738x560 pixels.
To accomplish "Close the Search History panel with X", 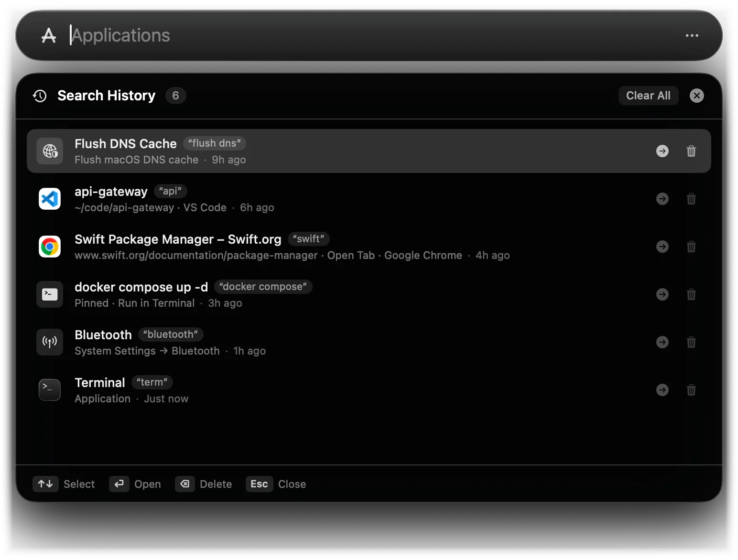I will pos(696,96).
